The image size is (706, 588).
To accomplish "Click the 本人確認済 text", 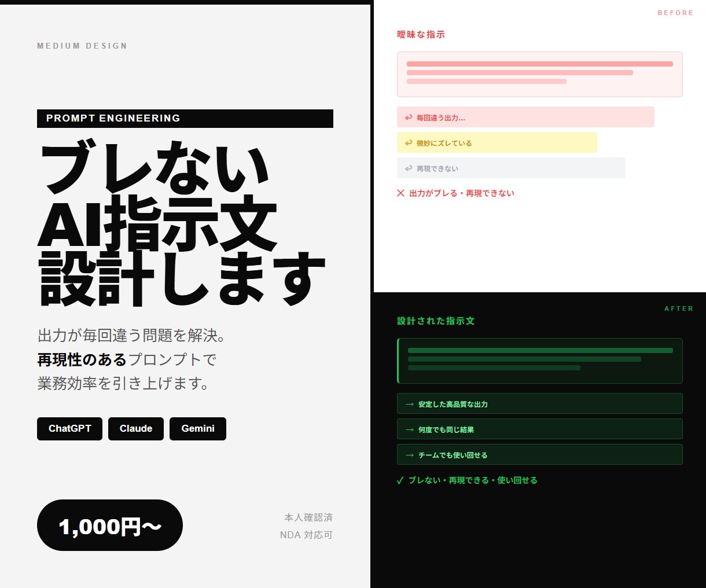I will pos(308,517).
